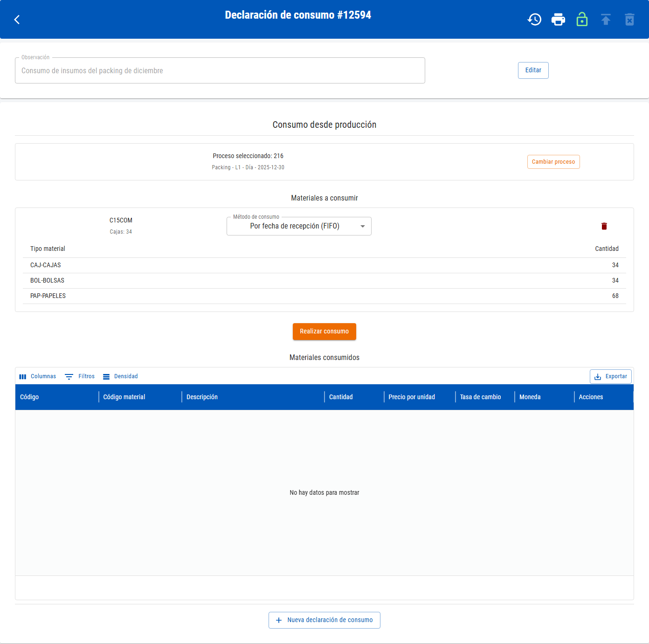This screenshot has height=644, width=649.
Task: Create a Nueva declaración de consumo
Action: pos(324,620)
